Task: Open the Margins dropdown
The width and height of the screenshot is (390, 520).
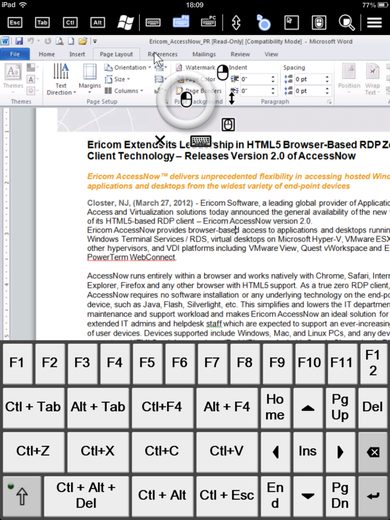Action: (x=90, y=79)
